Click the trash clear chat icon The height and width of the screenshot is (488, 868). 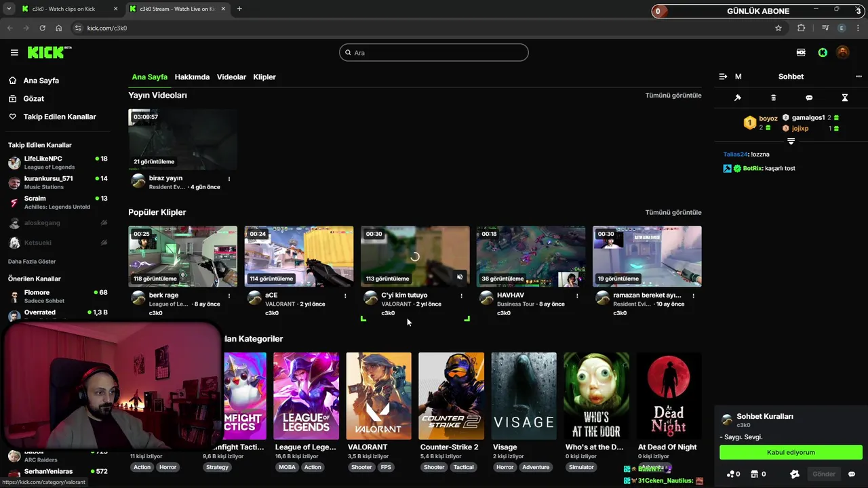[x=773, y=98]
